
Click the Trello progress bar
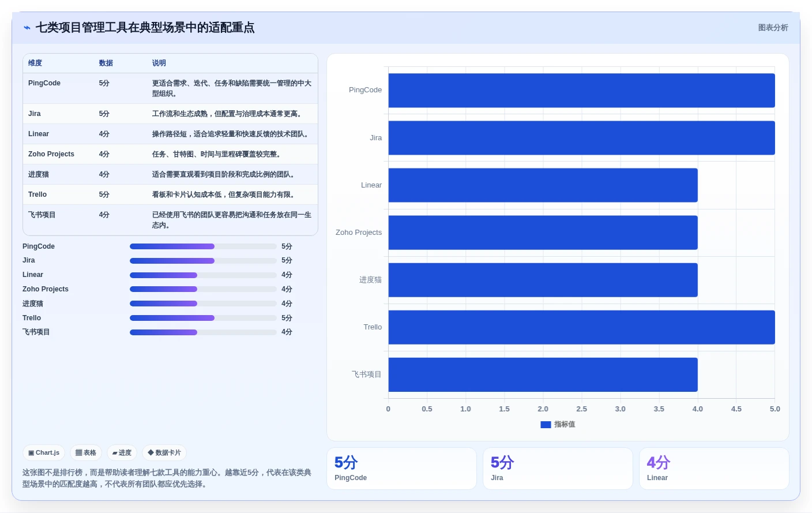coord(203,318)
